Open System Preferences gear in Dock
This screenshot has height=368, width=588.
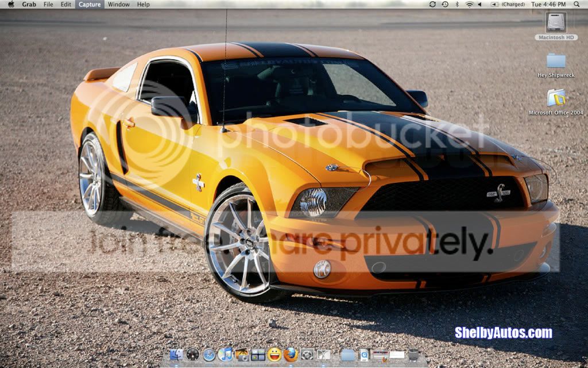point(307,354)
